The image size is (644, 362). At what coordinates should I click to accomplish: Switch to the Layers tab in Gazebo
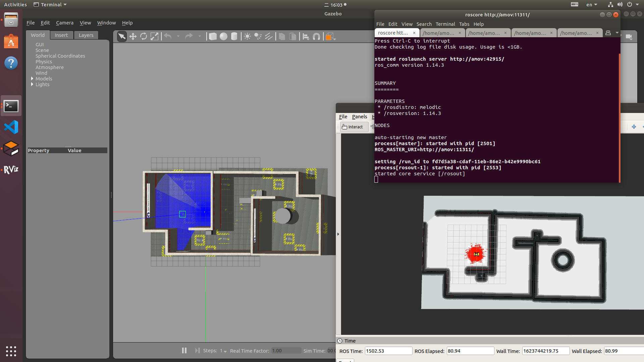click(86, 35)
